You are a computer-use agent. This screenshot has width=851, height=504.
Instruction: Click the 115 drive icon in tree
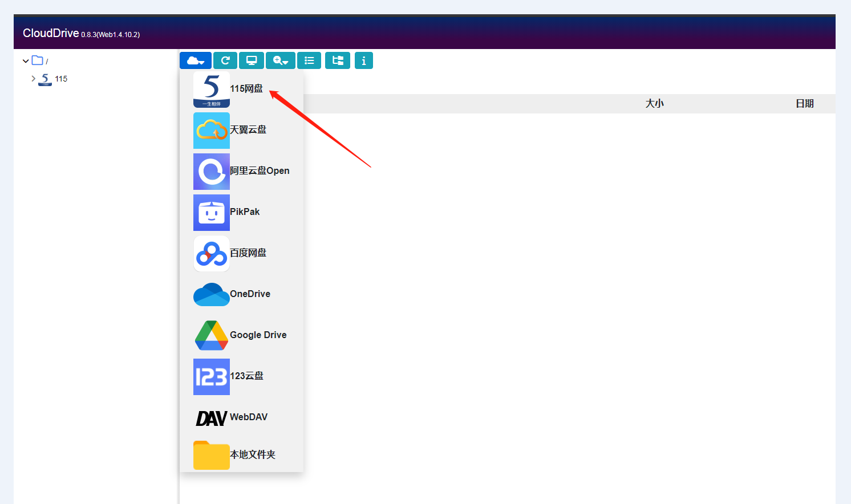pos(45,79)
